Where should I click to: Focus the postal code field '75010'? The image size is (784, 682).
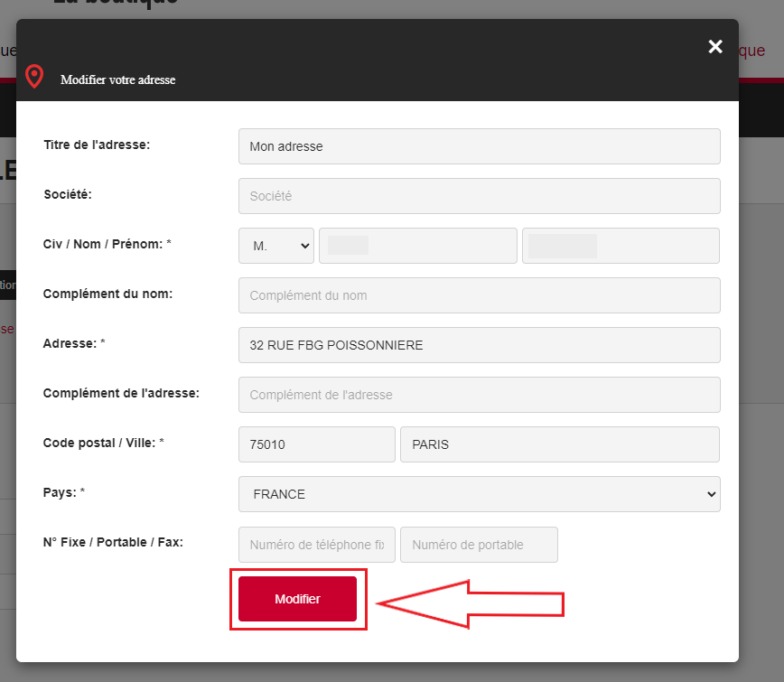316,444
